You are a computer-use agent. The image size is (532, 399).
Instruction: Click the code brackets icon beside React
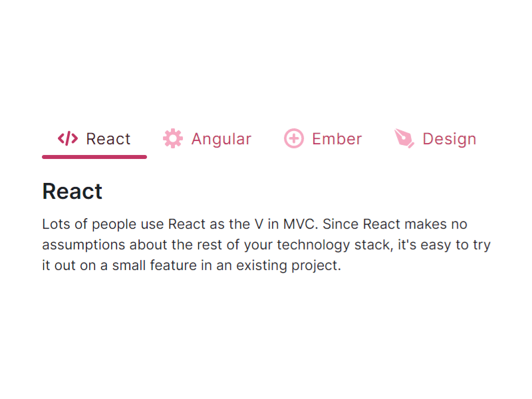(69, 138)
